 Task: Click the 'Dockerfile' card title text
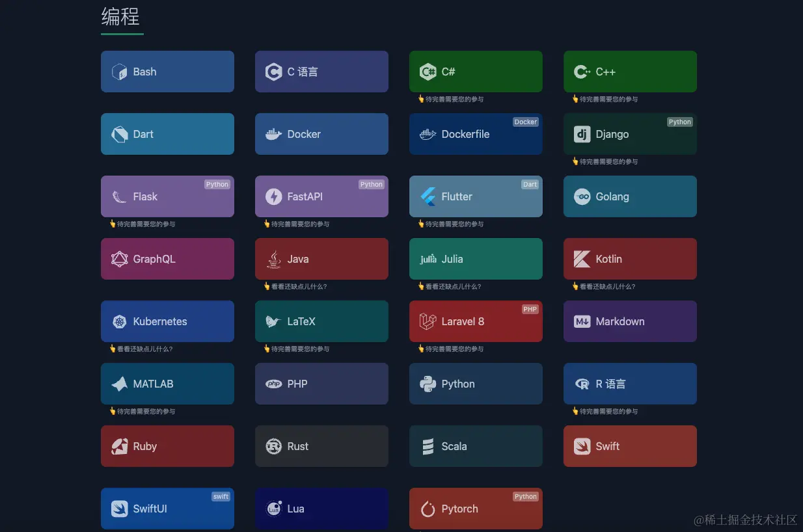tap(465, 134)
